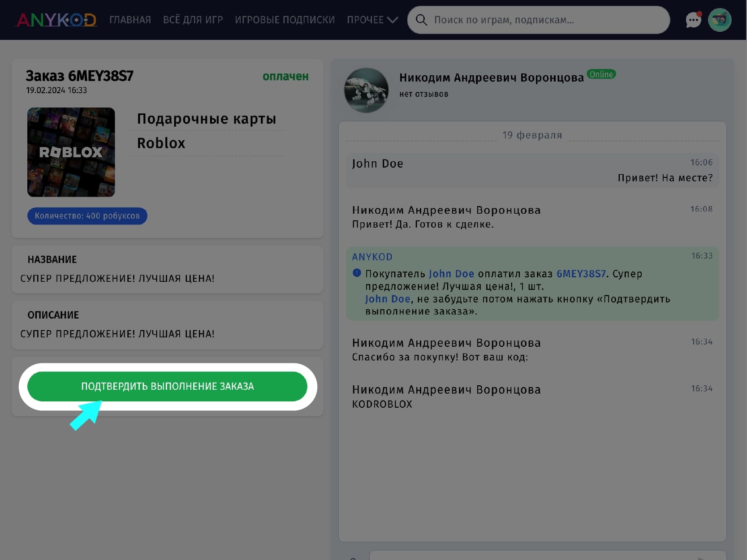
Task: Open order link 6MEY38S7 in chat
Action: click(x=581, y=274)
